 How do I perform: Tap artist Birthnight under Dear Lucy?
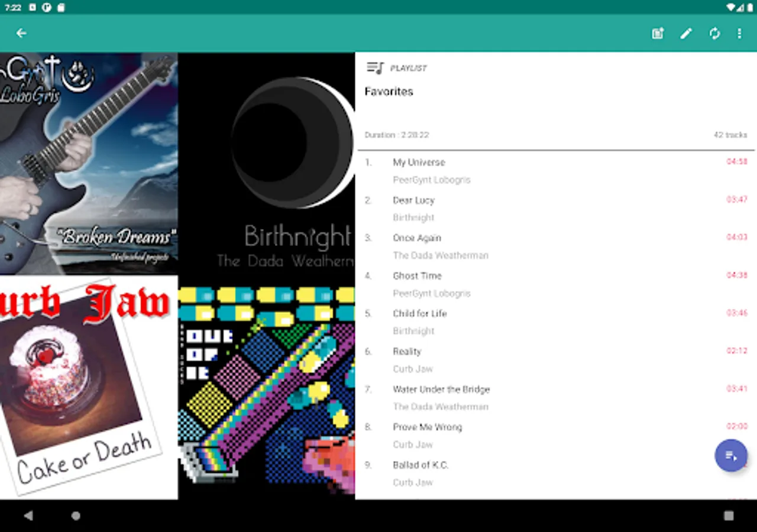[x=413, y=218]
